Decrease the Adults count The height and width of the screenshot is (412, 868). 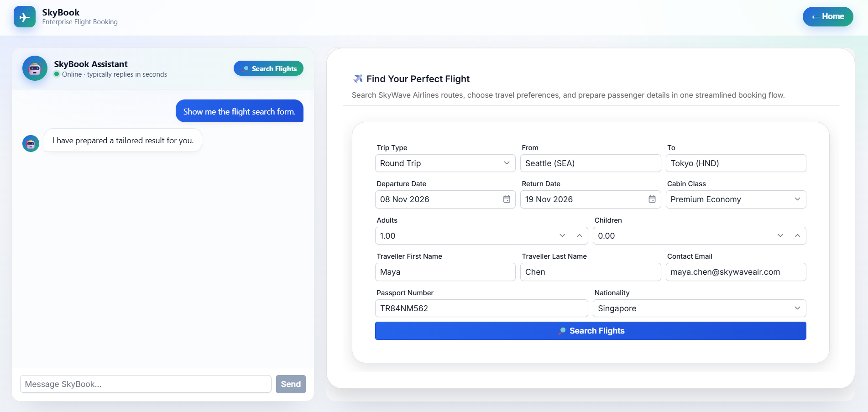click(562, 236)
